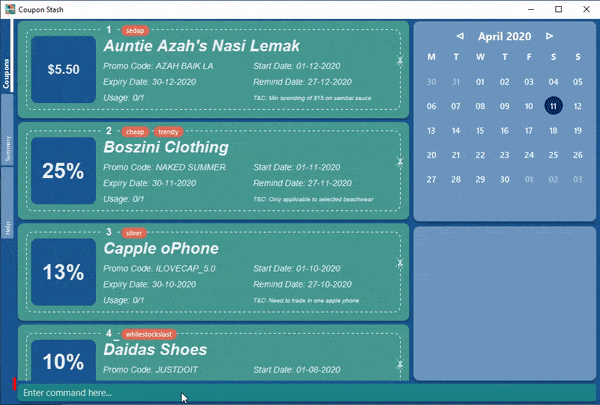The height and width of the screenshot is (405, 600).
Task: Click 'Expiry Date: 30-11-2020' text
Action: tap(150, 183)
